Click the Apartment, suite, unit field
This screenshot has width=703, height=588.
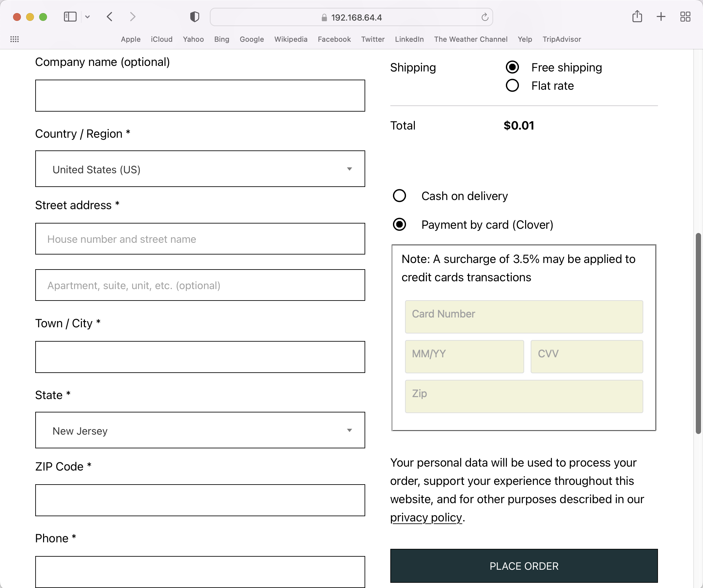click(x=200, y=285)
